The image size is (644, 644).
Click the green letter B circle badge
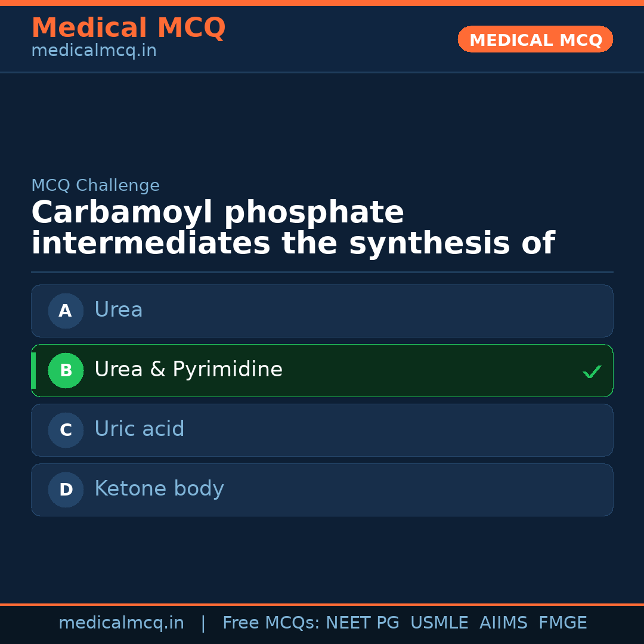(66, 370)
